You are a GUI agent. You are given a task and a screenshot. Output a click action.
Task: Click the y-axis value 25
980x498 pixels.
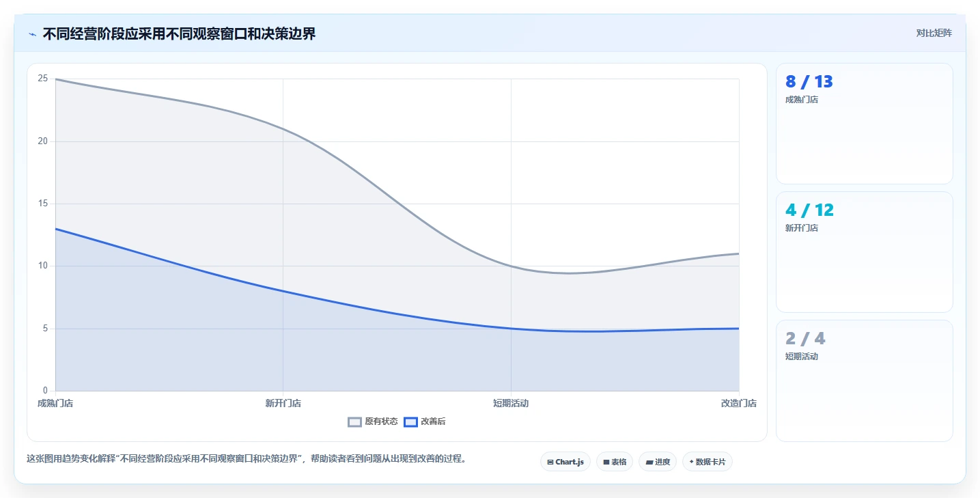click(x=42, y=79)
